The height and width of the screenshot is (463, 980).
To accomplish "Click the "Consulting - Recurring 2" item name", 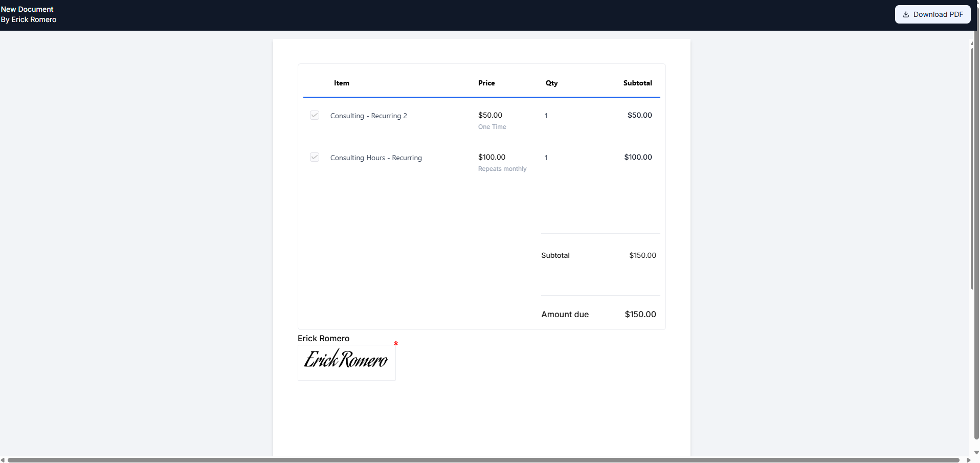I will 369,116.
